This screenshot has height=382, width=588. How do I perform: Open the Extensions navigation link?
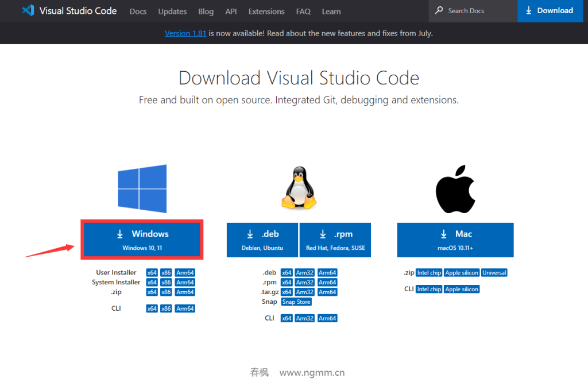tap(266, 11)
